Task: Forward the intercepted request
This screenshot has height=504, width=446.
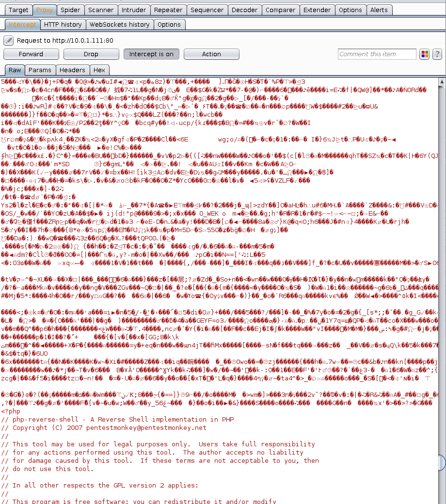Action: (x=31, y=54)
